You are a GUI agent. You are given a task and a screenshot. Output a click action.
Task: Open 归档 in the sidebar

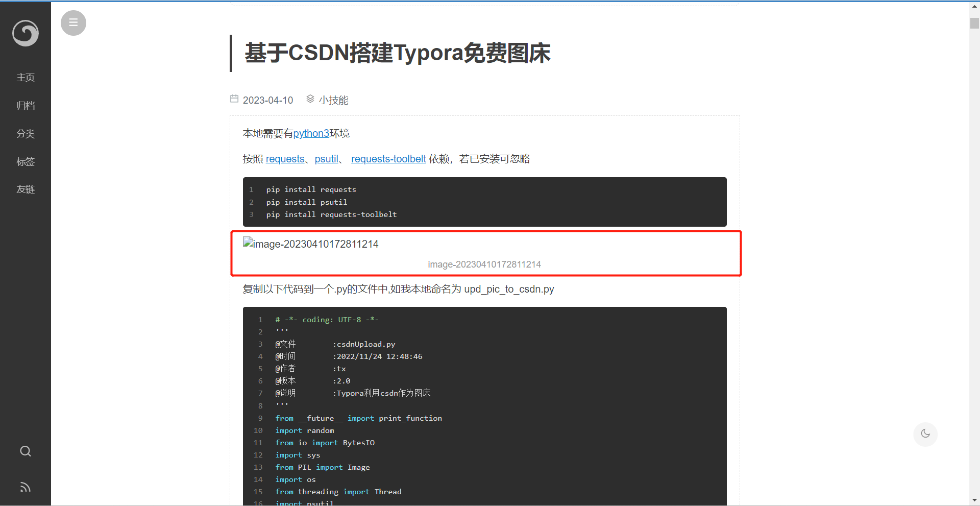(x=26, y=106)
